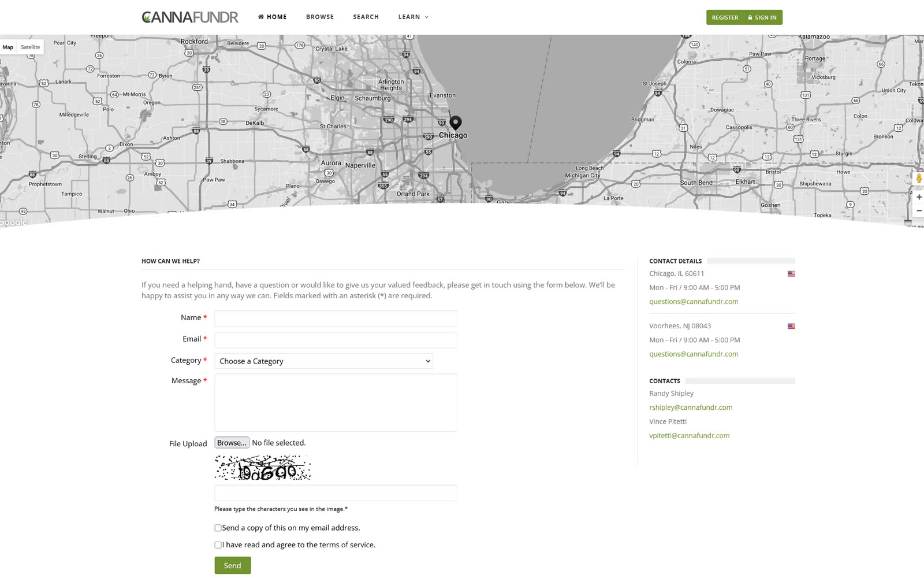Click the CAPTCHA characters input field
Screen dimensions: 924x578
(336, 493)
